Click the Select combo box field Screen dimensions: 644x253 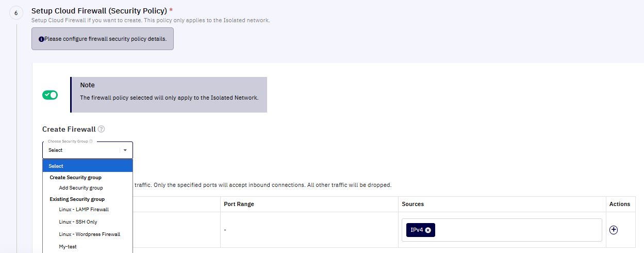(88, 150)
